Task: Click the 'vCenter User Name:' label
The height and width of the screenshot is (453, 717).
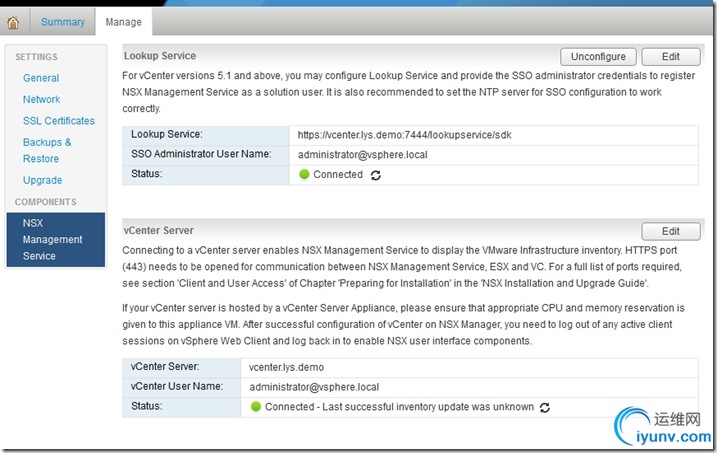Action: coord(177,386)
